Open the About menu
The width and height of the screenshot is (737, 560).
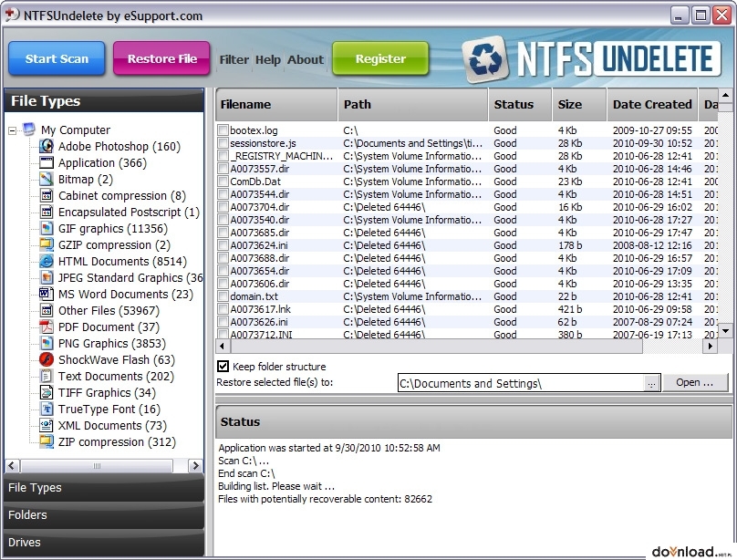pos(306,59)
